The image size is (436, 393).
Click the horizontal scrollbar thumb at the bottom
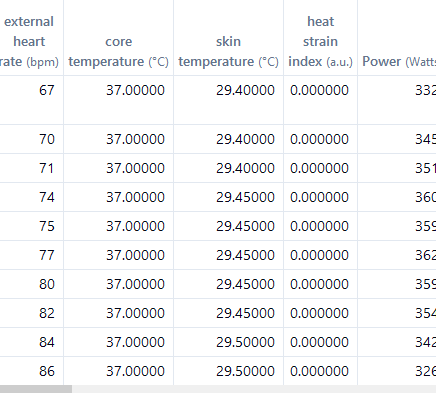click(x=36, y=389)
